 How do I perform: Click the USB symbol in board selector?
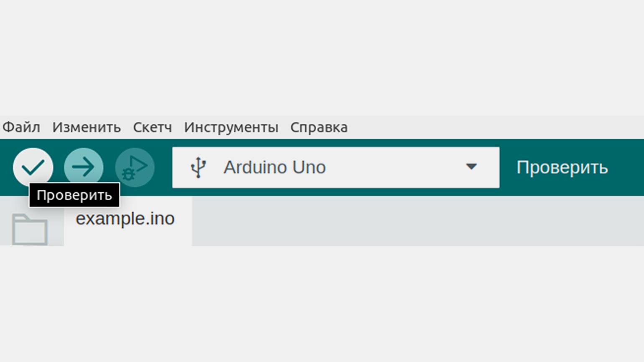(198, 168)
